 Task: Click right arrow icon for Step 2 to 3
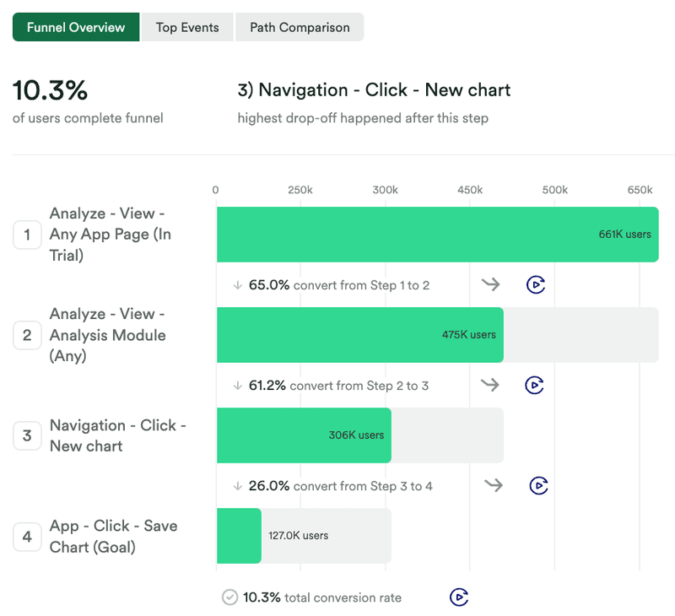coord(490,385)
